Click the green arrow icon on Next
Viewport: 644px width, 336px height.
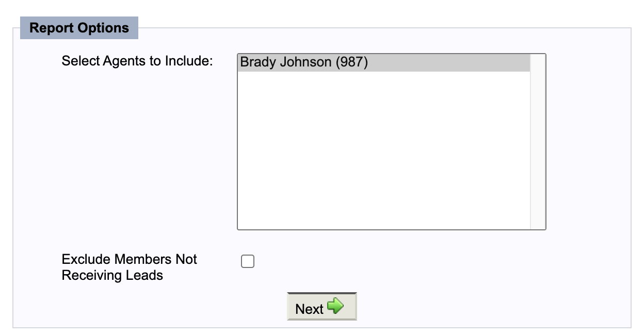(x=335, y=306)
